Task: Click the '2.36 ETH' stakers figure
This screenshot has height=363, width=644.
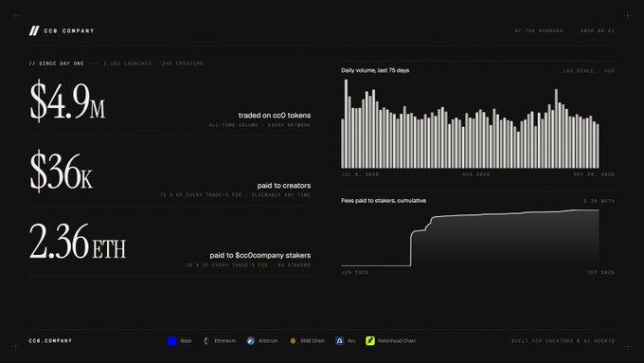Action: tap(78, 241)
